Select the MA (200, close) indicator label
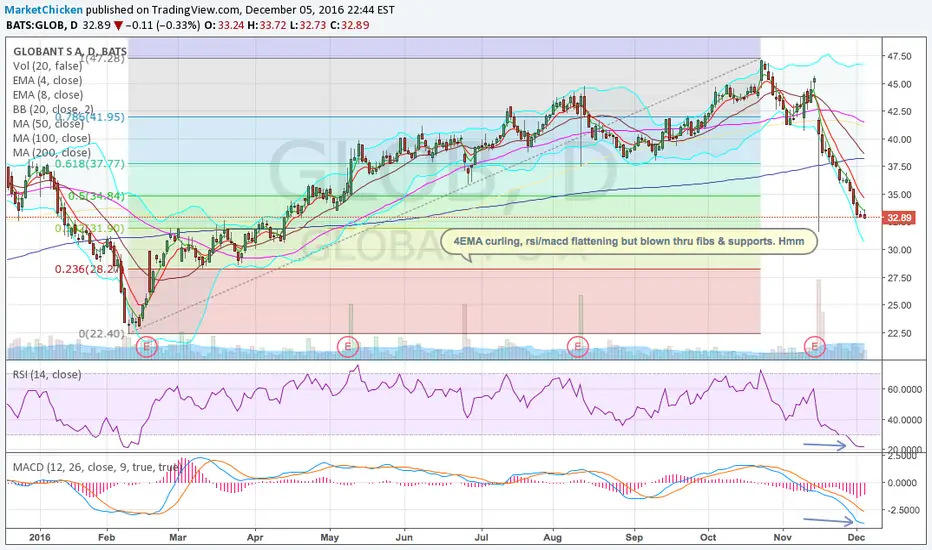 click(52, 153)
